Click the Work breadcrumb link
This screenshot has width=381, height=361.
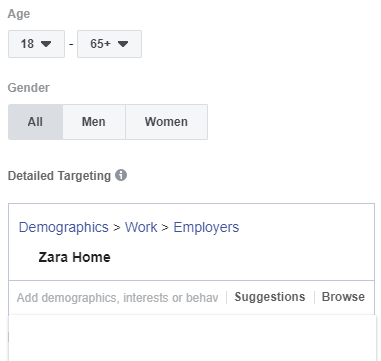(x=141, y=227)
